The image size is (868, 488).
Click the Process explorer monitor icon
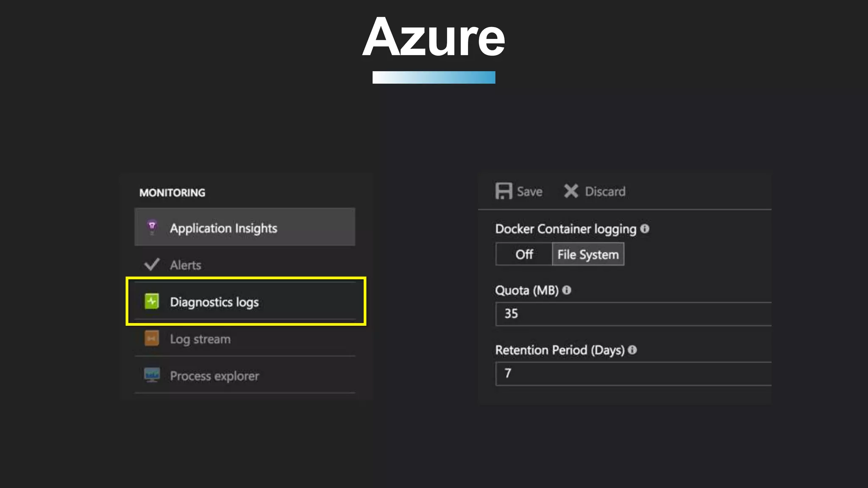pyautogui.click(x=152, y=375)
